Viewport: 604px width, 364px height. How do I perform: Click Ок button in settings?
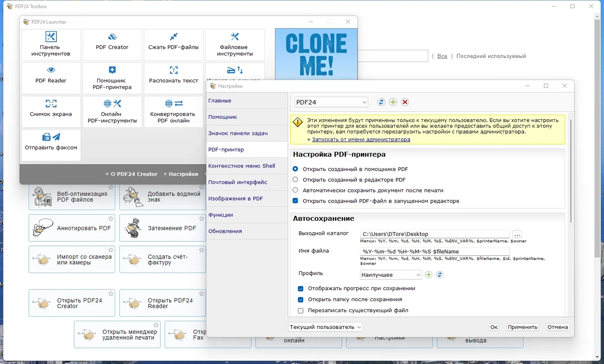click(x=494, y=327)
